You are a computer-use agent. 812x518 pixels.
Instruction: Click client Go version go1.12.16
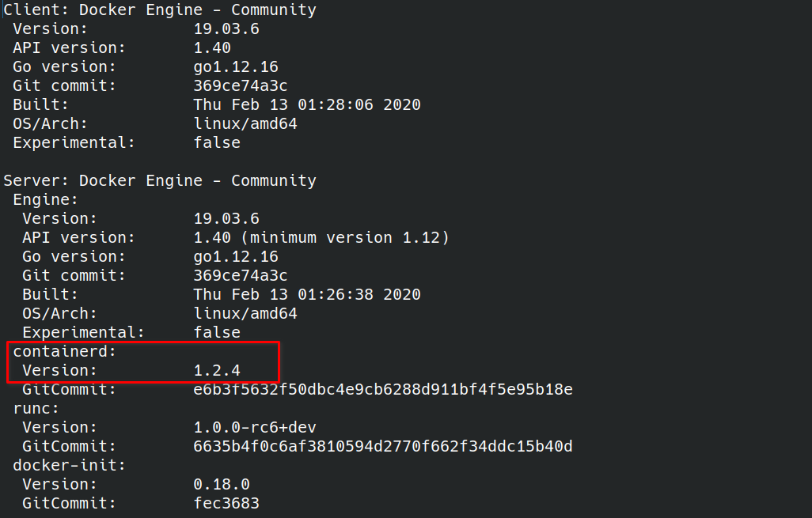pyautogui.click(x=236, y=67)
